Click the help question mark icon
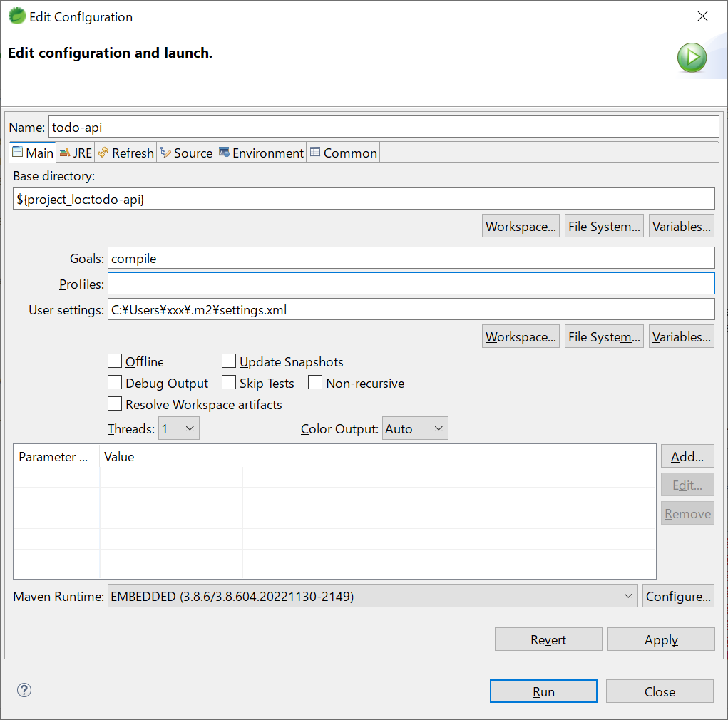This screenshot has height=720, width=728. pos(24,690)
